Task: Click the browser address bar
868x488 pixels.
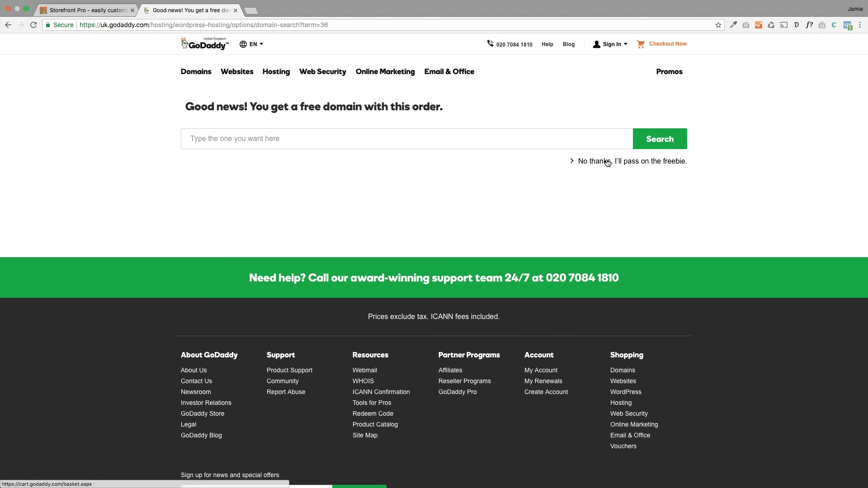Action: click(384, 25)
